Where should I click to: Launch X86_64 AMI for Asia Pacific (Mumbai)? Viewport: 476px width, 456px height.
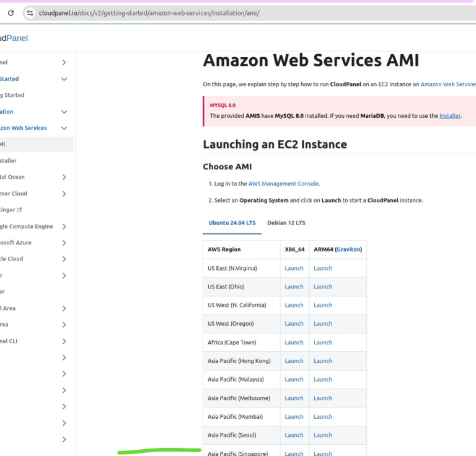pyautogui.click(x=294, y=416)
